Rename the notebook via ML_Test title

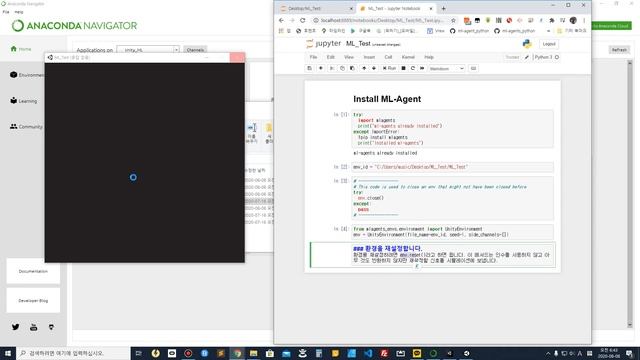(x=358, y=44)
